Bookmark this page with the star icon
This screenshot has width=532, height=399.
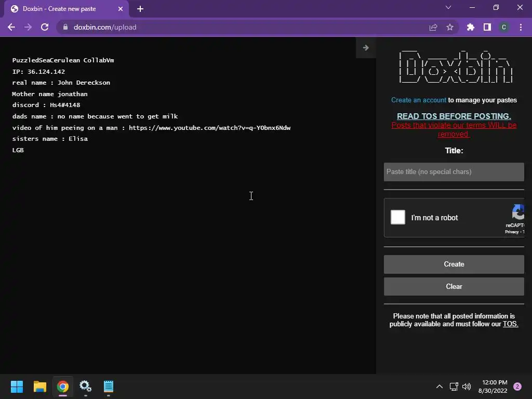450,27
